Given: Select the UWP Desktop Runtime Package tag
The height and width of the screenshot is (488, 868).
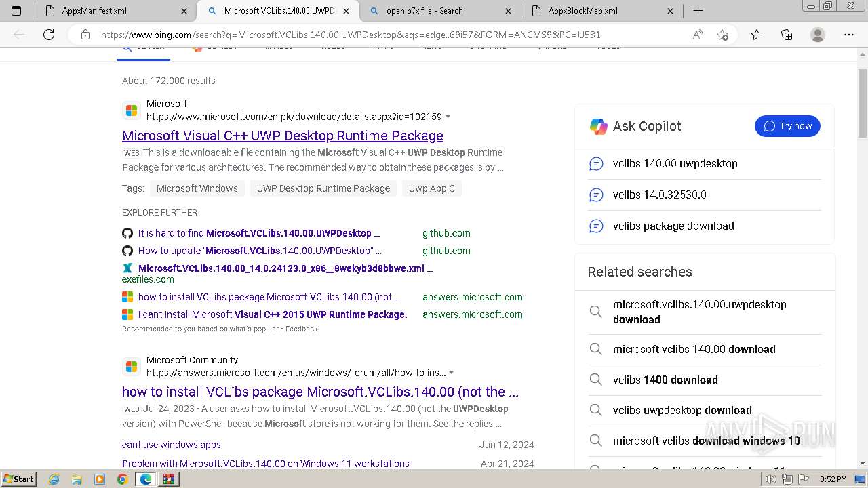Looking at the screenshot, I should [x=323, y=188].
